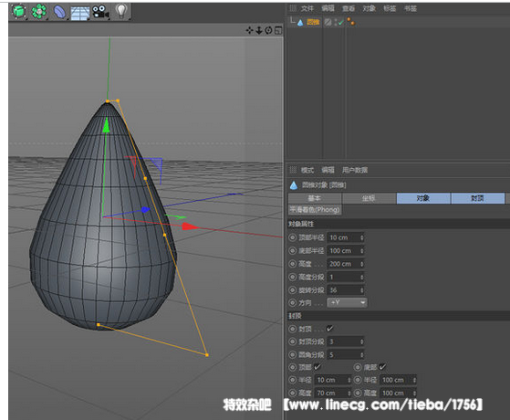Image resolution: width=510 pixels, height=420 pixels.
Task: Click the animation dot beside 底部半径
Action: [292, 250]
